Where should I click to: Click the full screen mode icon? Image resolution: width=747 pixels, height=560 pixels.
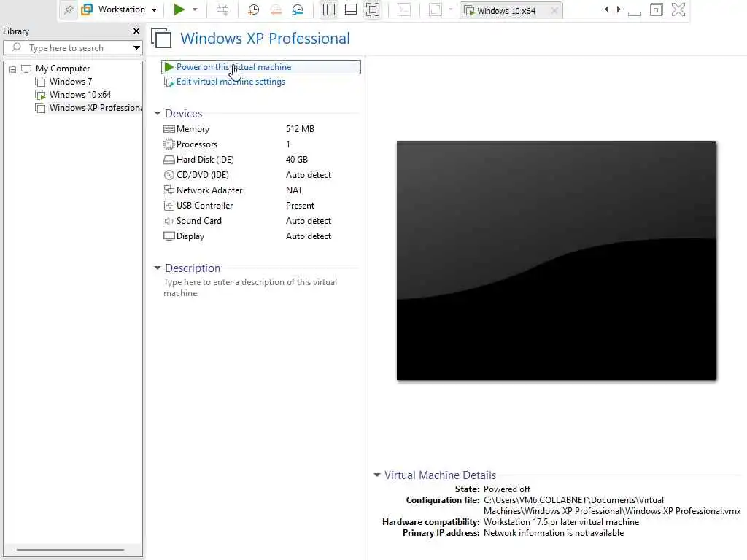point(373,9)
